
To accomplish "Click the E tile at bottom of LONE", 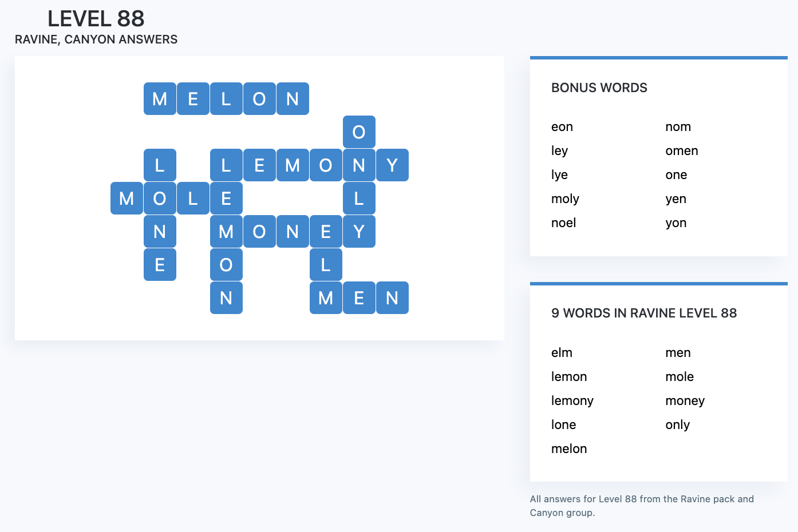I will [160, 265].
